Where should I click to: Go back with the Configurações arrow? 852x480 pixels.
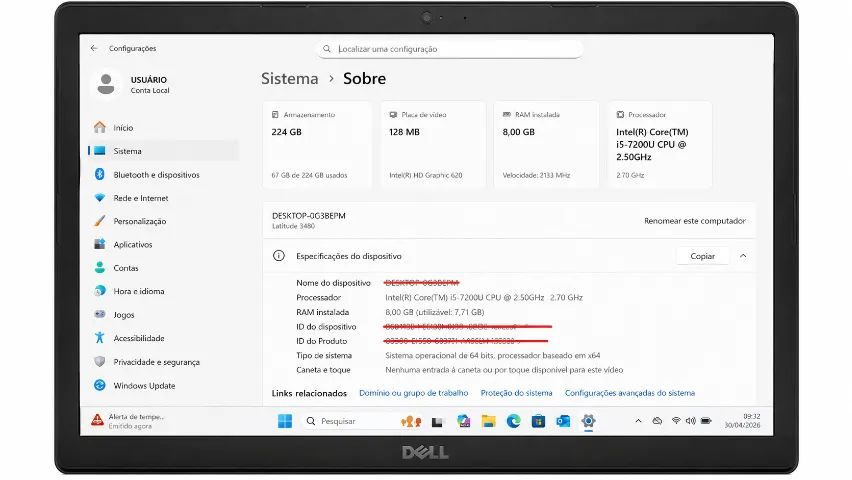click(x=94, y=48)
